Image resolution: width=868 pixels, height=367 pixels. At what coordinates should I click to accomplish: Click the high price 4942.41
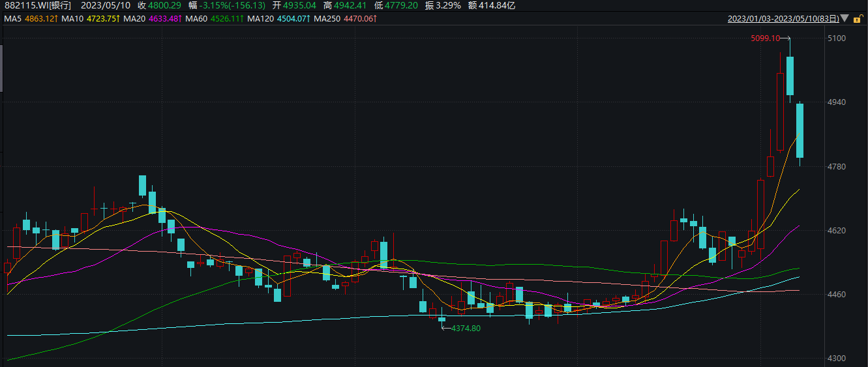[351, 5]
